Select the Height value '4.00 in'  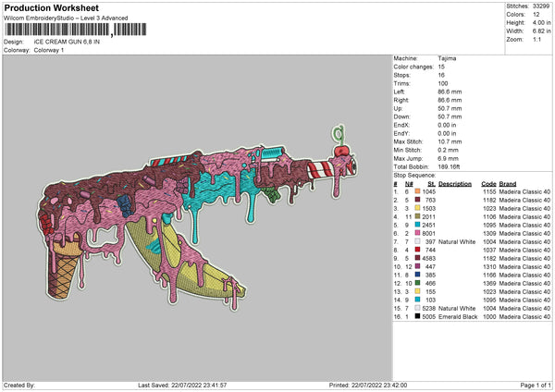coord(541,22)
